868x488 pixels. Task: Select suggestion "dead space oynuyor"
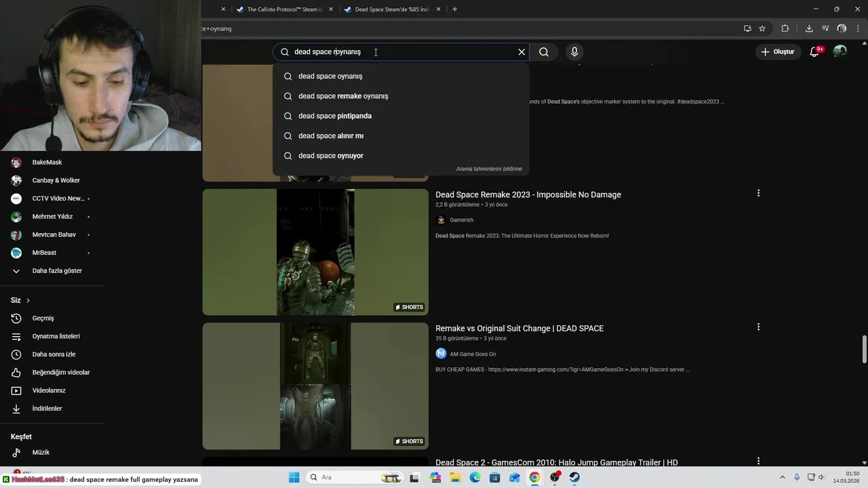pos(400,155)
